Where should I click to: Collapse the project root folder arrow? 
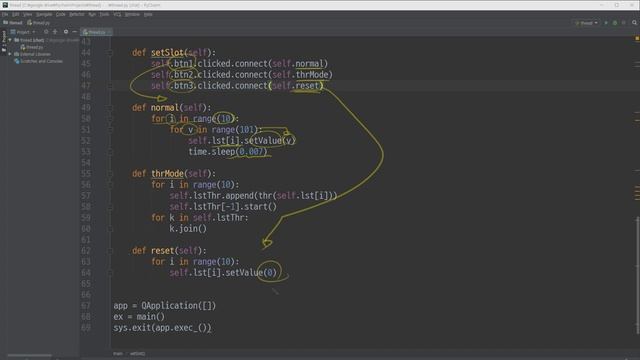pos(10,40)
